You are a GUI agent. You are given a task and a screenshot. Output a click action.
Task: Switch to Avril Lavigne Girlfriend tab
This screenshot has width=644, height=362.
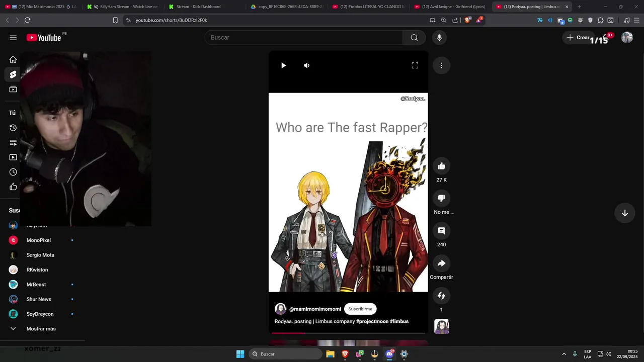451,7
